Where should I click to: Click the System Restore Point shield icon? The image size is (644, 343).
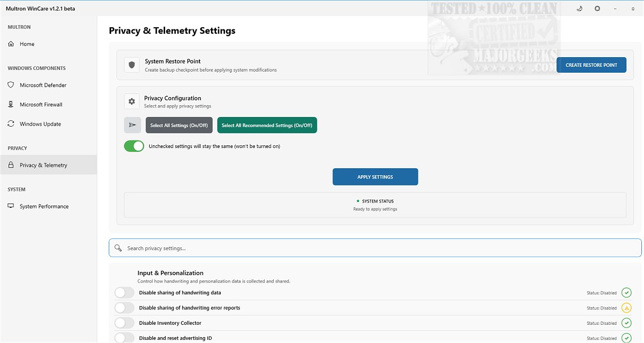[x=132, y=65]
